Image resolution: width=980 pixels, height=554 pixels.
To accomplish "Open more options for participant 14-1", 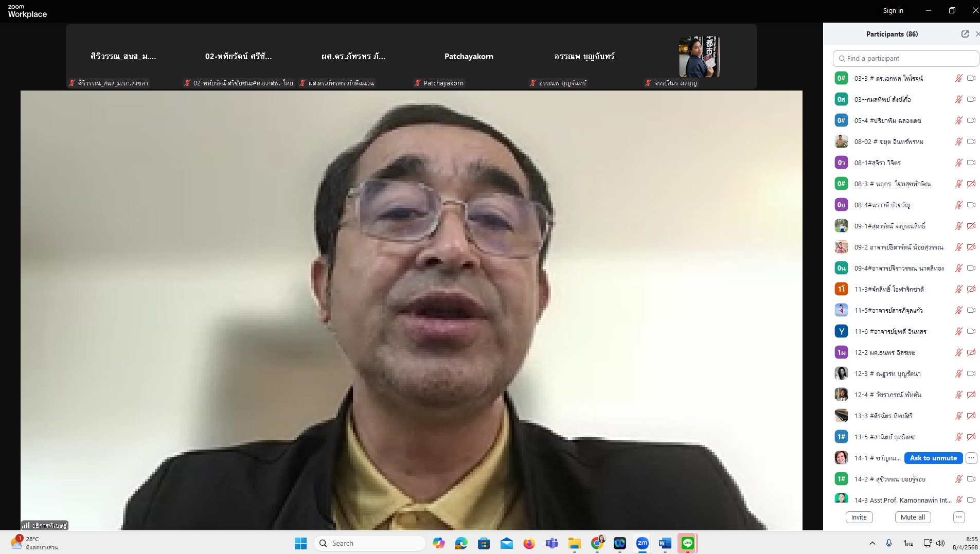I will click(971, 458).
